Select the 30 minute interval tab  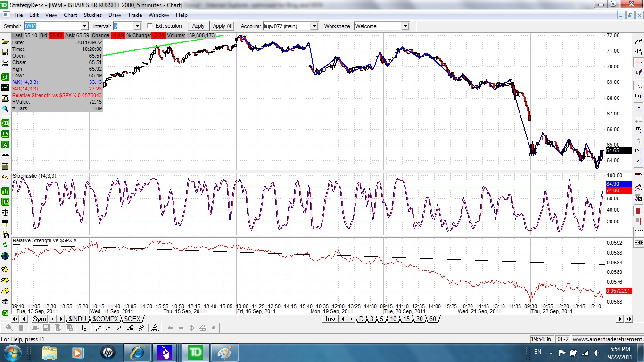tap(419, 319)
